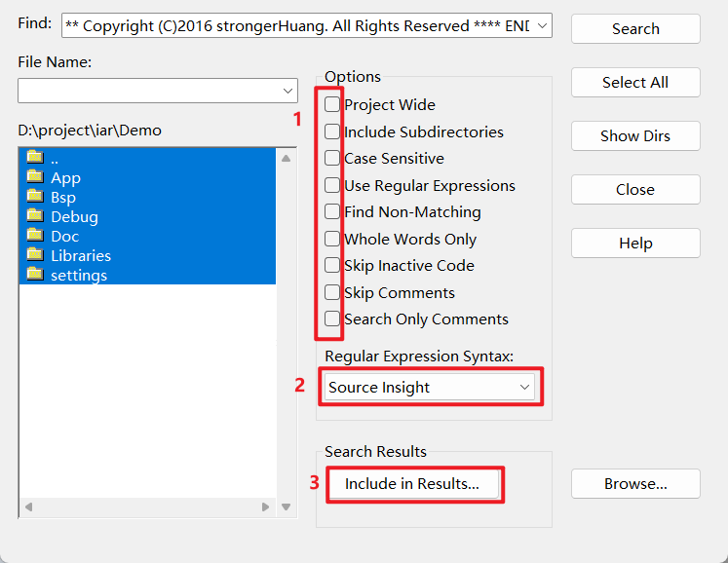Click file list scroll down arrow

(286, 507)
